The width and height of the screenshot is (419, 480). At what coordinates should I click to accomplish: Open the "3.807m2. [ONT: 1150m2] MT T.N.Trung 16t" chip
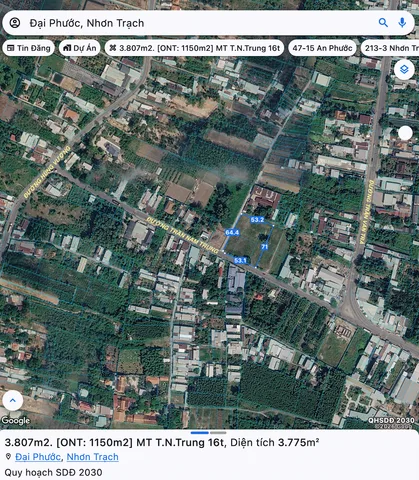point(194,48)
